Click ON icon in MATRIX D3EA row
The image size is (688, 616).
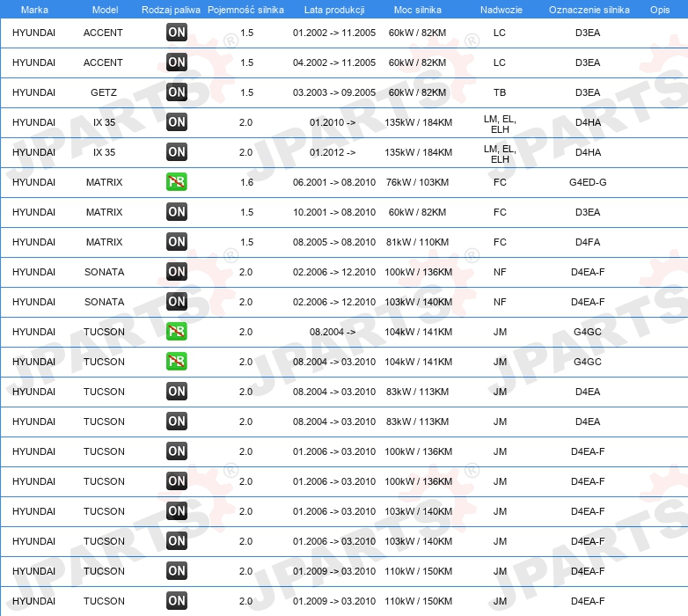177,212
